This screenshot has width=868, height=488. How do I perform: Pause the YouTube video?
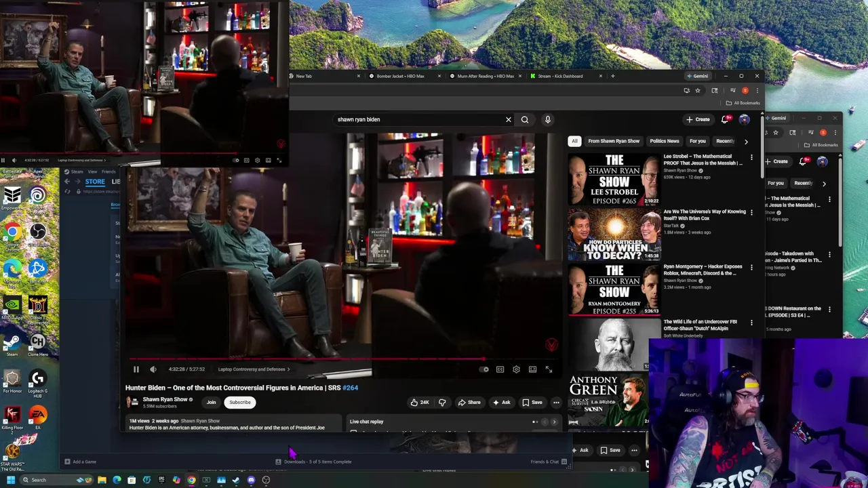click(x=136, y=369)
